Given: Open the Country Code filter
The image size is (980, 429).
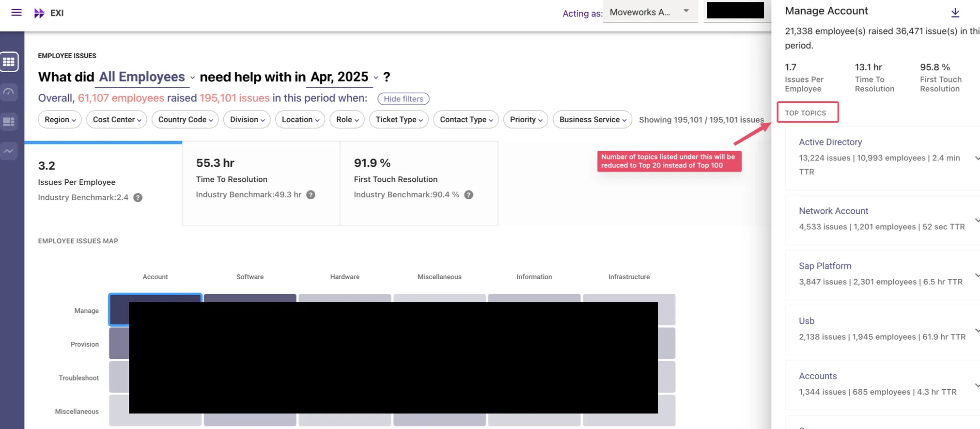Looking at the screenshot, I should click(185, 120).
